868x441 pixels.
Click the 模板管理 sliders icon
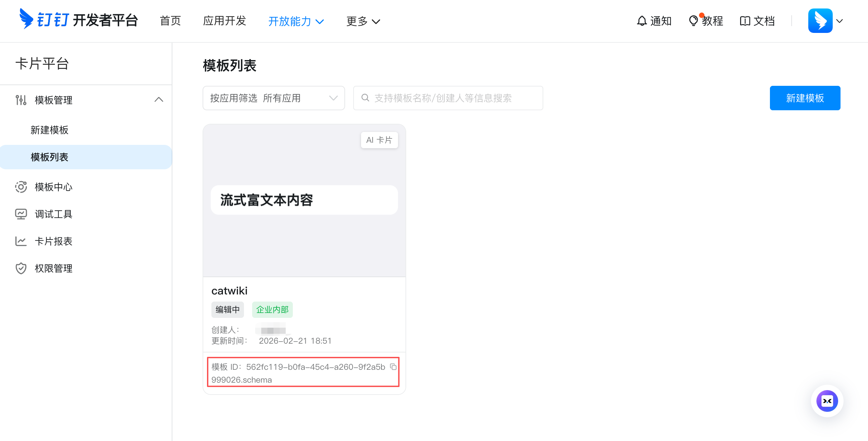click(21, 100)
